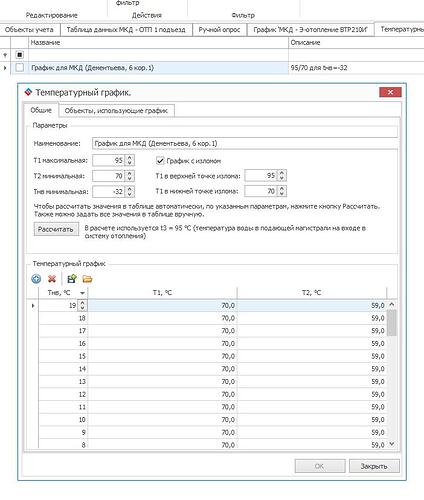Save the temperature table to a file
The width and height of the screenshot is (424, 500).
pyautogui.click(x=72, y=279)
